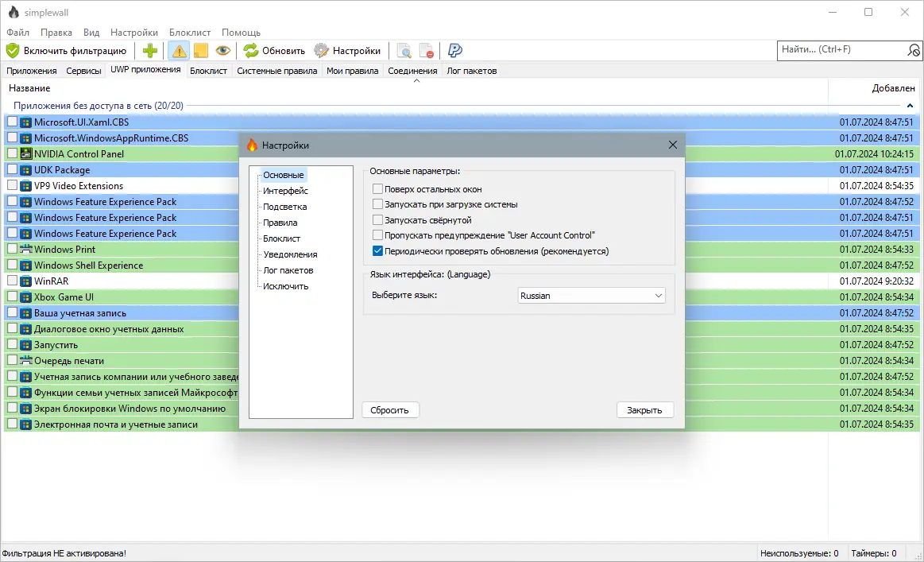924x562 pixels.
Task: Click the VP9 Video Extensions row icon
Action: (25, 186)
